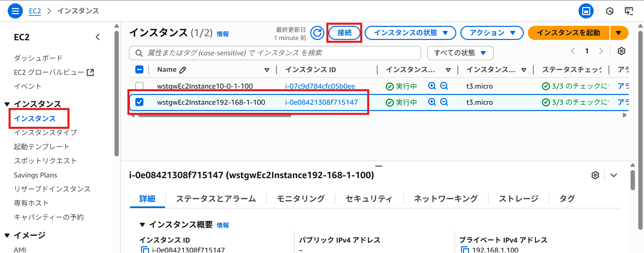644x253 pixels.
Task: Go to the previous page of results
Action: [x=573, y=51]
